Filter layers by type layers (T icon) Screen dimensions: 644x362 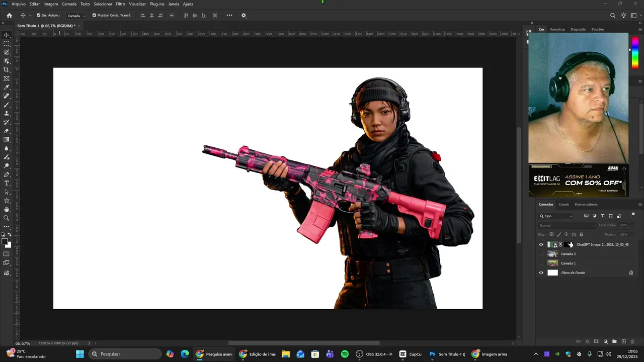click(603, 216)
